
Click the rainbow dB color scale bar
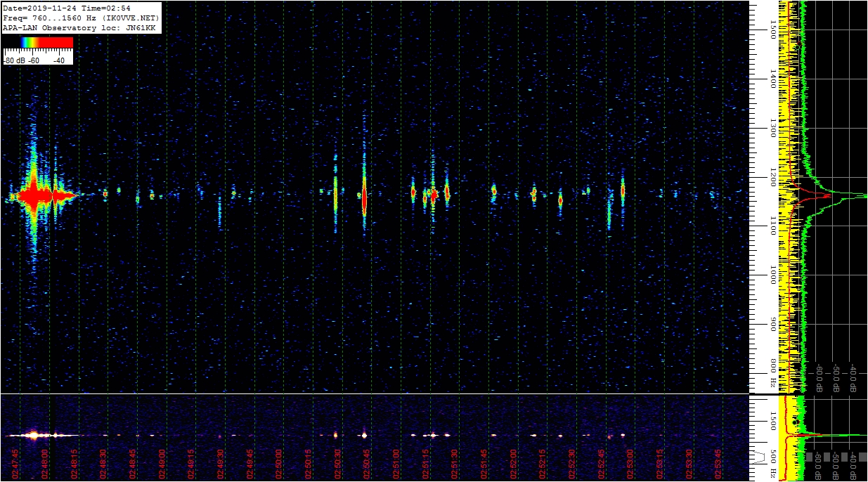38,43
